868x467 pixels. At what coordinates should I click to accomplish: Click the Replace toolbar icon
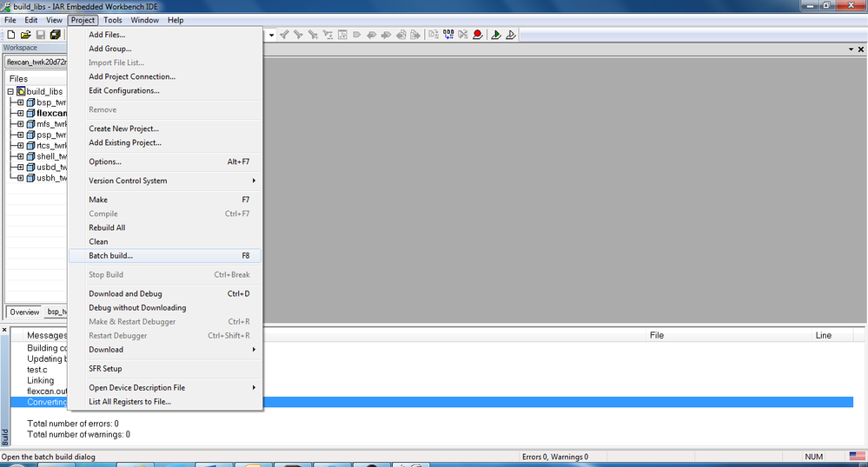[x=328, y=35]
